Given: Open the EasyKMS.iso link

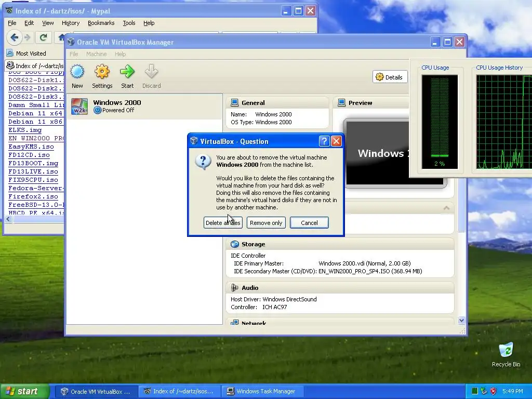Looking at the screenshot, I should tap(31, 147).
